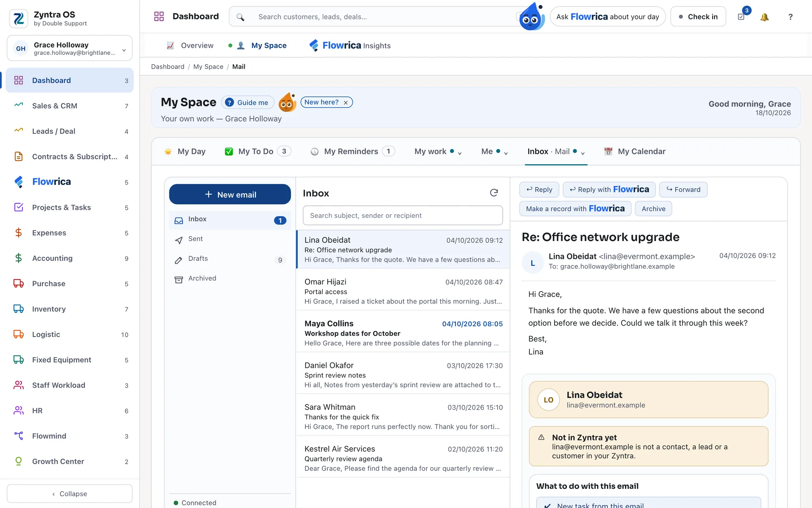812x508 pixels.
Task: Open Growth Center in the sidebar
Action: pyautogui.click(x=69, y=461)
